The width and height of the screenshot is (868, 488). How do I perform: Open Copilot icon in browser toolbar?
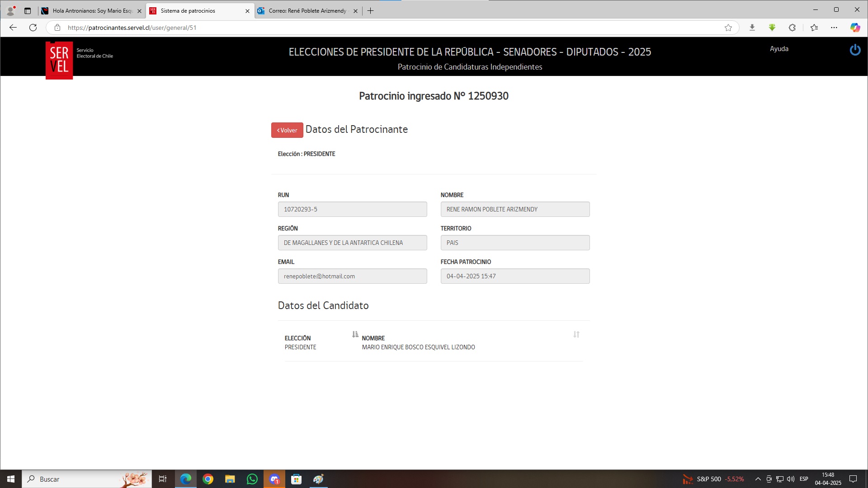(855, 28)
